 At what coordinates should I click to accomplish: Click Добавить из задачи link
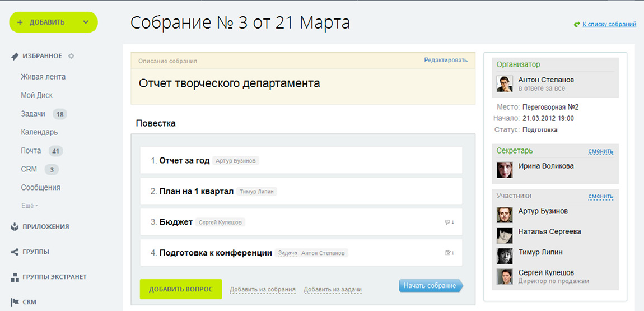tap(333, 290)
